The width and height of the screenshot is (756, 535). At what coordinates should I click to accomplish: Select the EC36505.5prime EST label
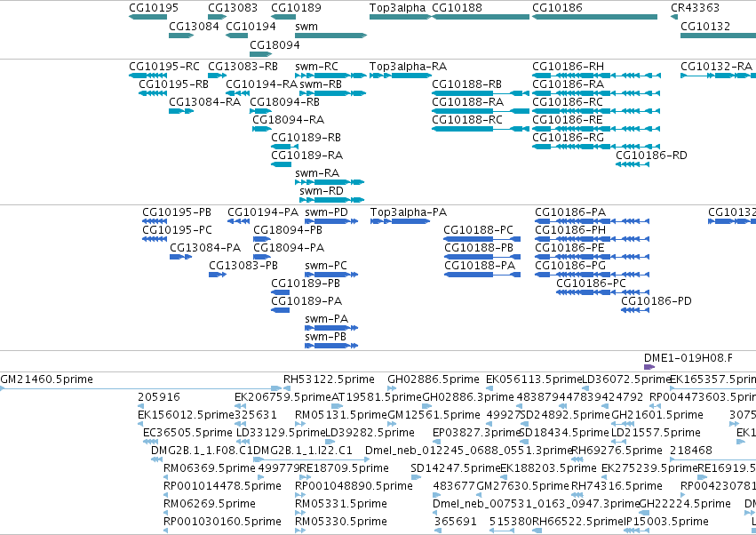187,433
